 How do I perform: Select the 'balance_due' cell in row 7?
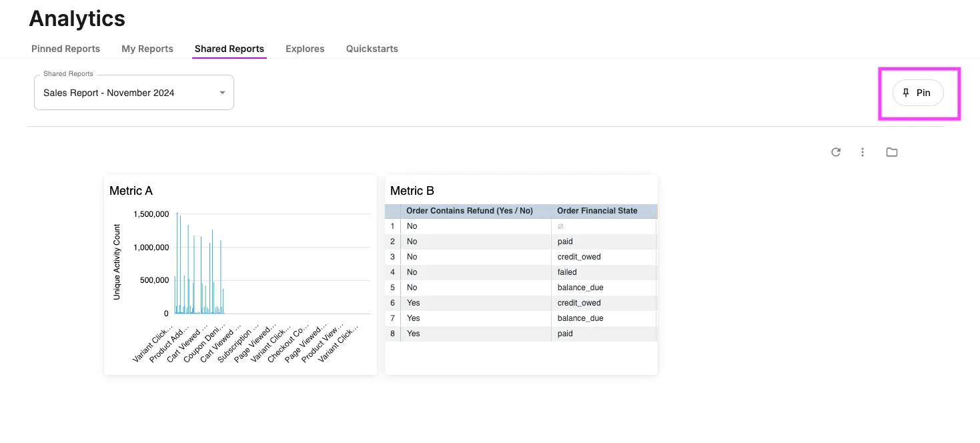point(604,318)
